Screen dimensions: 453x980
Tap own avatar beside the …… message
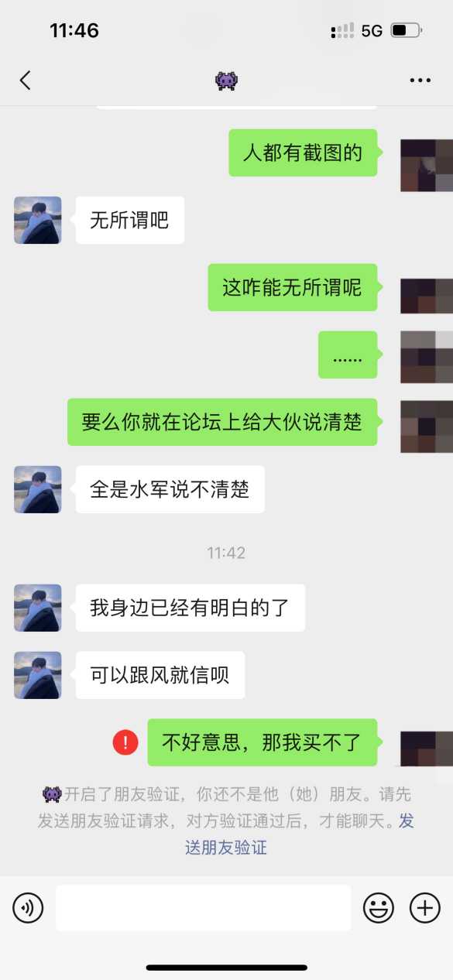[x=427, y=356]
